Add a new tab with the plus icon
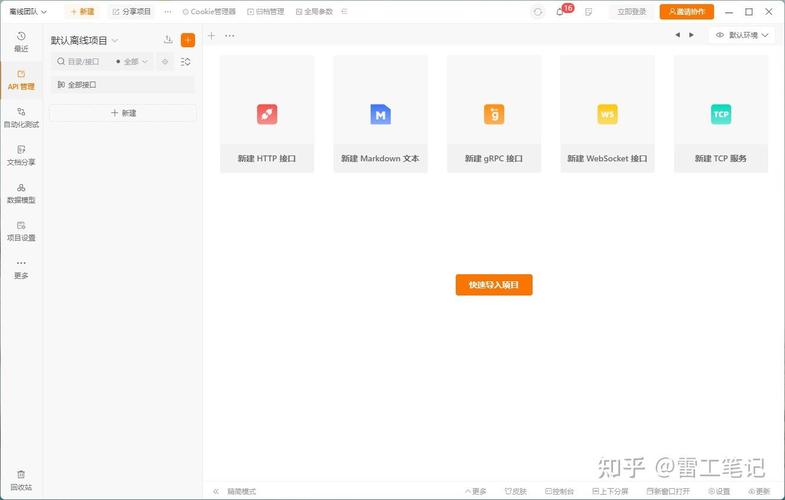This screenshot has width=785, height=500. tap(212, 36)
